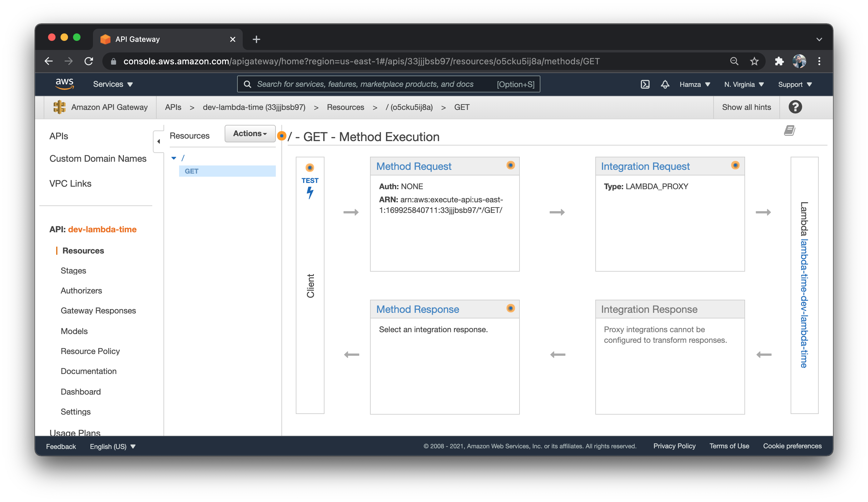Image resolution: width=868 pixels, height=502 pixels.
Task: Click the hint dot on Method Response
Action: pyautogui.click(x=510, y=308)
